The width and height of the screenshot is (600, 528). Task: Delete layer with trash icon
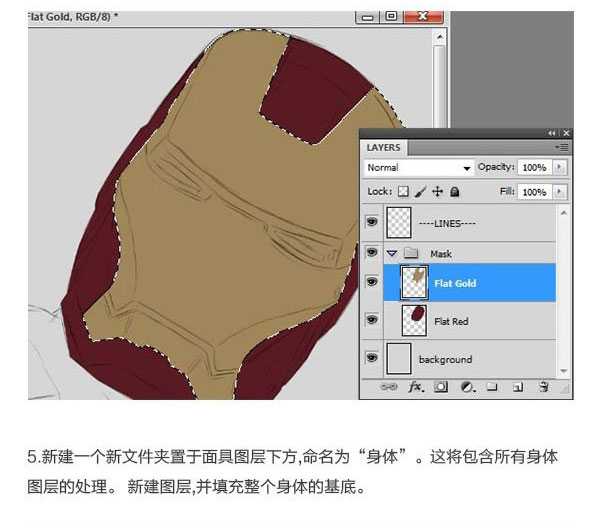point(543,386)
